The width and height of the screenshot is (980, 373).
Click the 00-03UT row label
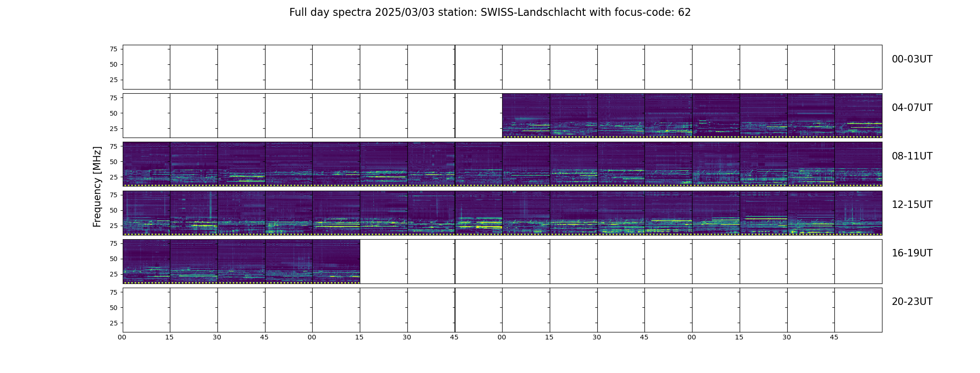pos(912,59)
